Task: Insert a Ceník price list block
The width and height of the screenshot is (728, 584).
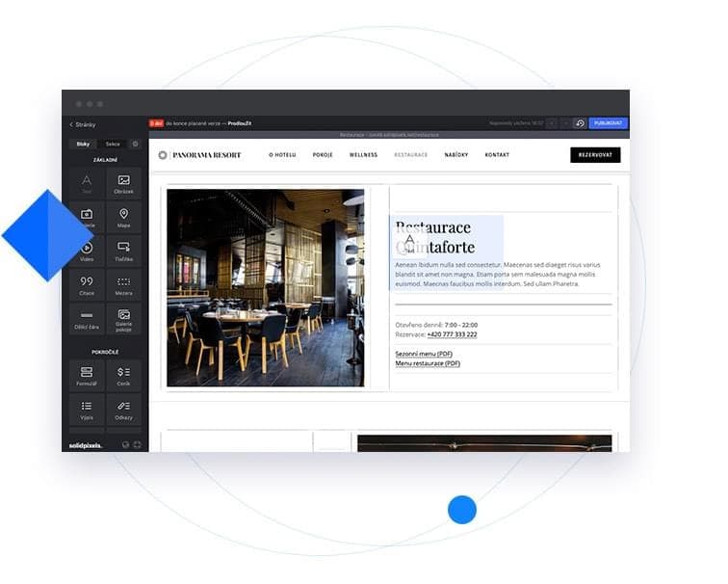Action: 123,376
